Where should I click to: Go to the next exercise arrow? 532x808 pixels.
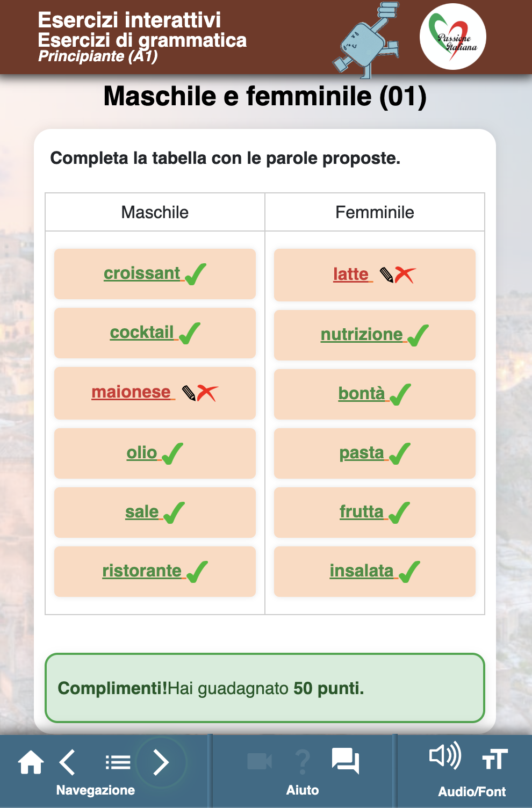(161, 762)
